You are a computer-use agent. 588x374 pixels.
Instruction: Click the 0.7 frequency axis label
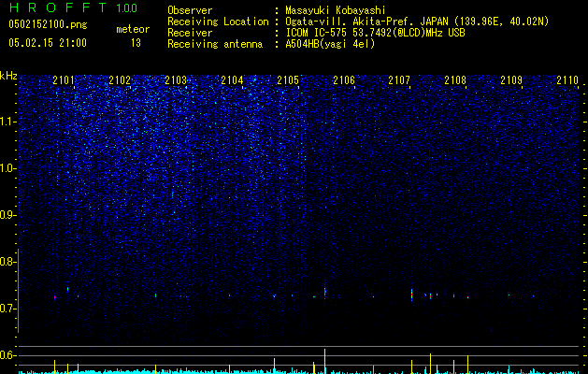tap(7, 309)
